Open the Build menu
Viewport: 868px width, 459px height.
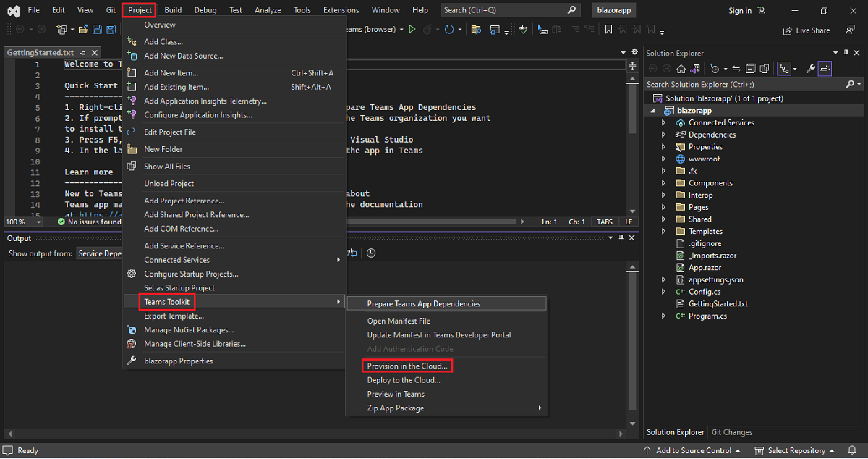pyautogui.click(x=173, y=10)
